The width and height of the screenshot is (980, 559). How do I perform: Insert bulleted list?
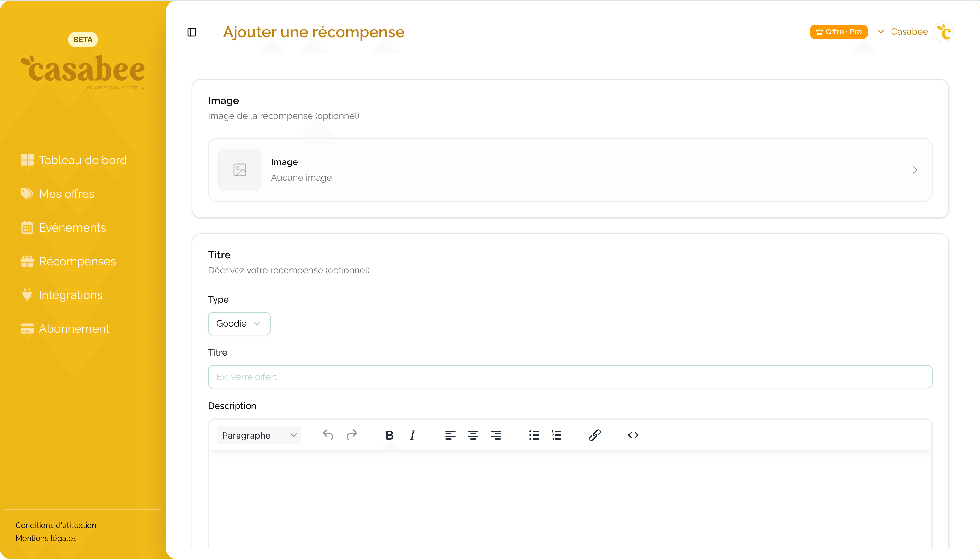[534, 435]
